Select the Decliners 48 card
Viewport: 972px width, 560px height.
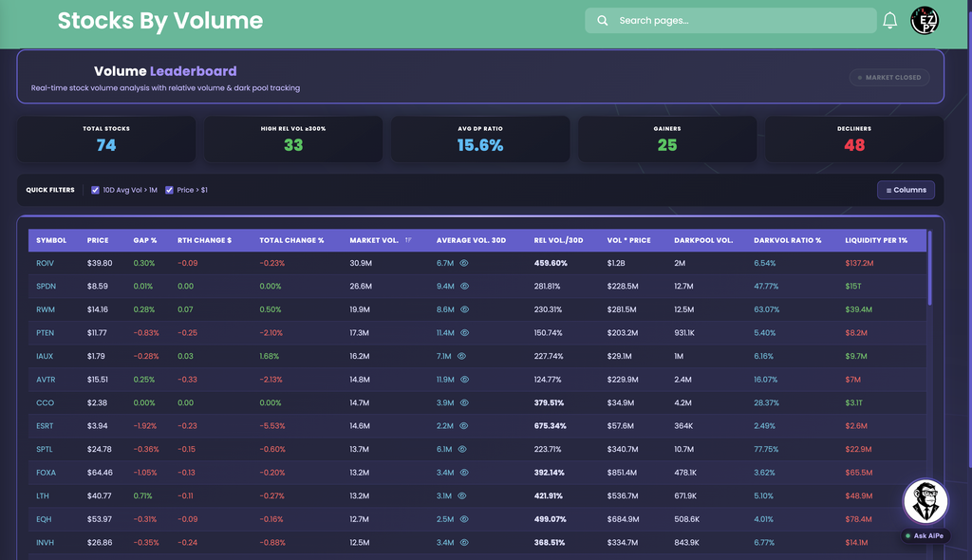854,139
